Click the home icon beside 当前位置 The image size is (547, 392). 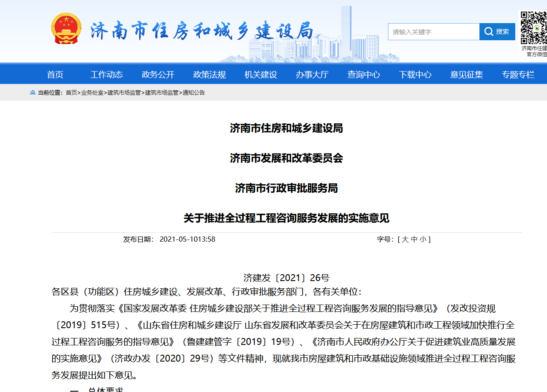[33, 93]
